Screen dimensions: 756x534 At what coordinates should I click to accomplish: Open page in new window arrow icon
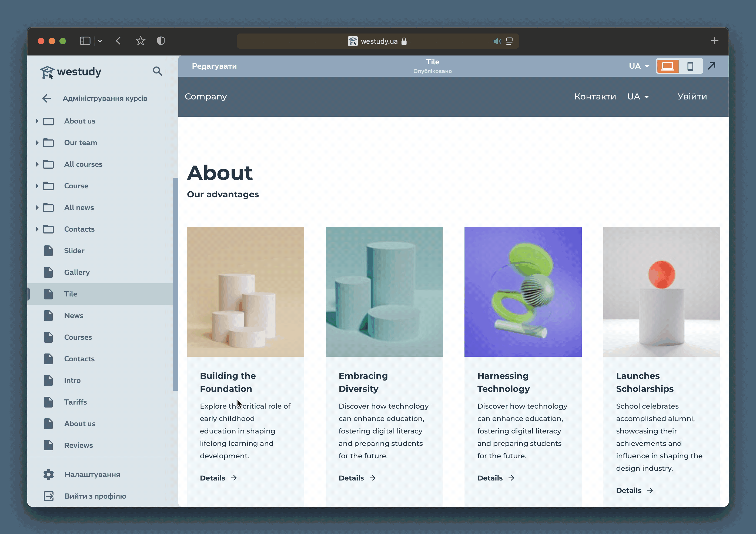pyautogui.click(x=712, y=66)
